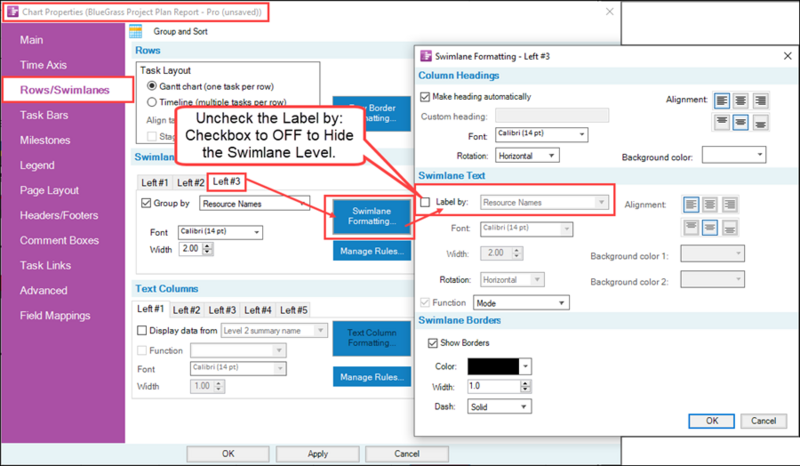
Task: Center column heading text horizontally
Action: (740, 101)
